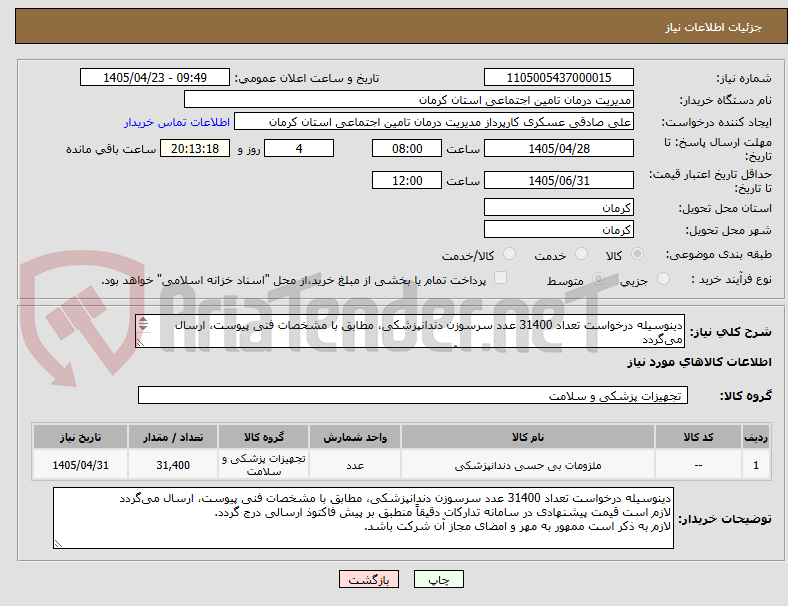Click the response deadline time 08:00
Image resolution: width=788 pixels, height=606 pixels.
(x=407, y=148)
